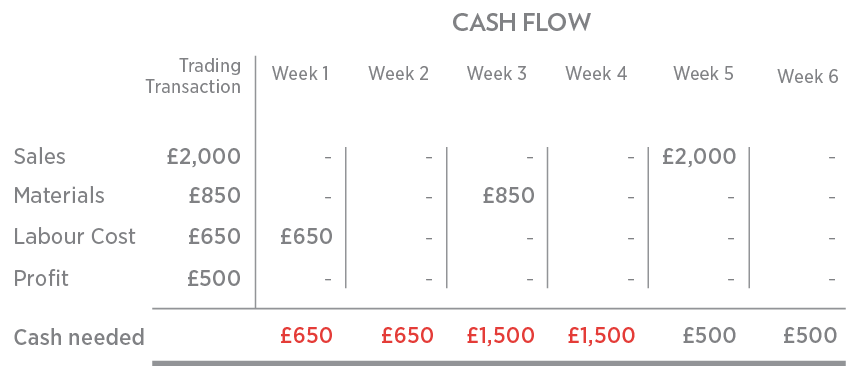Image resolution: width=861 pixels, height=372 pixels.
Task: Select the Cash needed row label
Action: [x=79, y=337]
